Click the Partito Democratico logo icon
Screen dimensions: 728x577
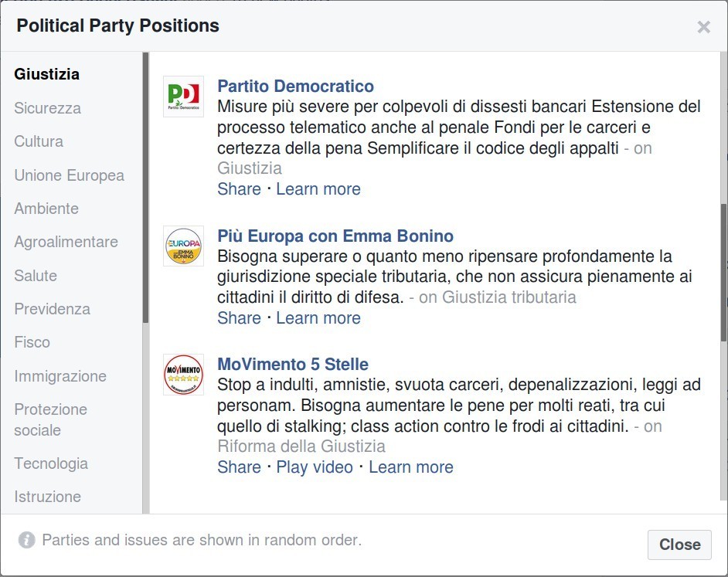pyautogui.click(x=184, y=97)
